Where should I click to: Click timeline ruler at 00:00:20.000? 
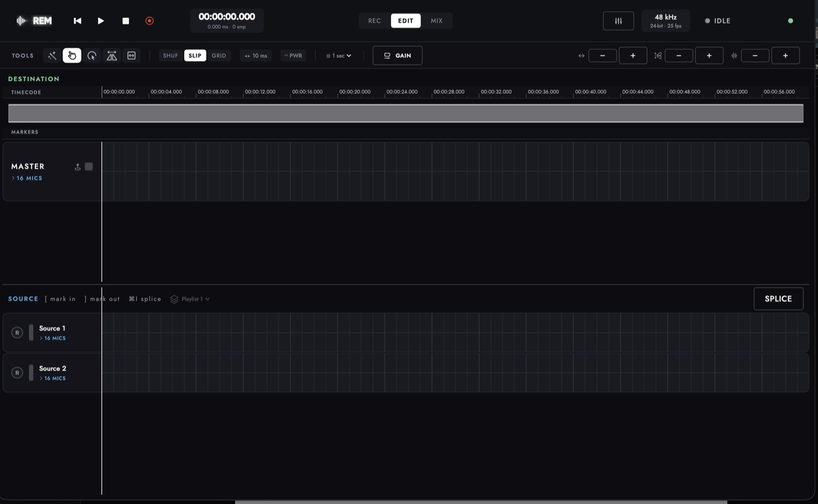[354, 92]
